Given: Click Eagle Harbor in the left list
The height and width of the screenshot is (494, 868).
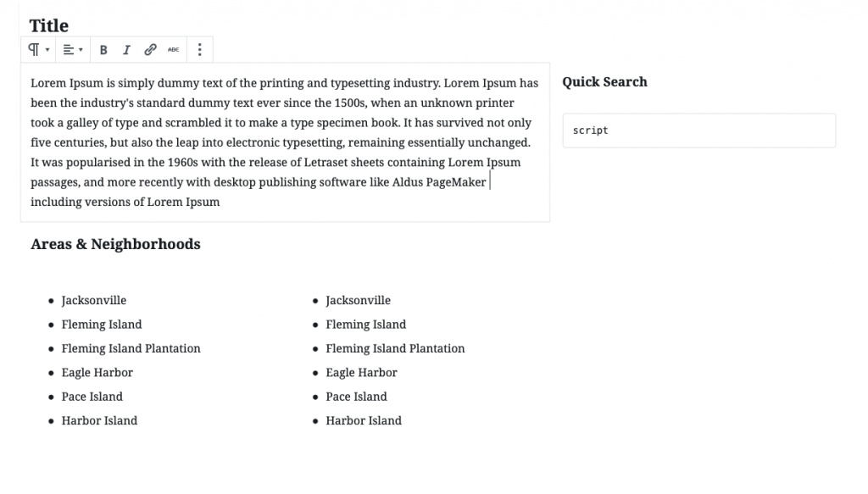Looking at the screenshot, I should 97,372.
